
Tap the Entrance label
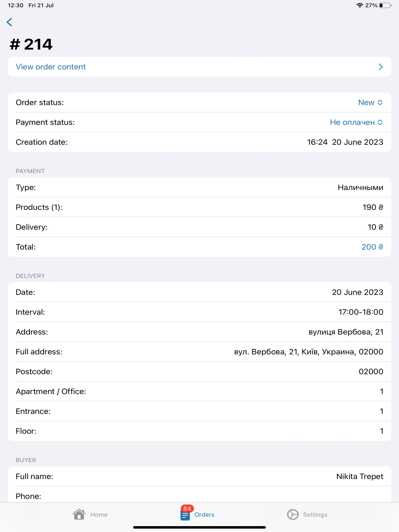[x=33, y=411]
